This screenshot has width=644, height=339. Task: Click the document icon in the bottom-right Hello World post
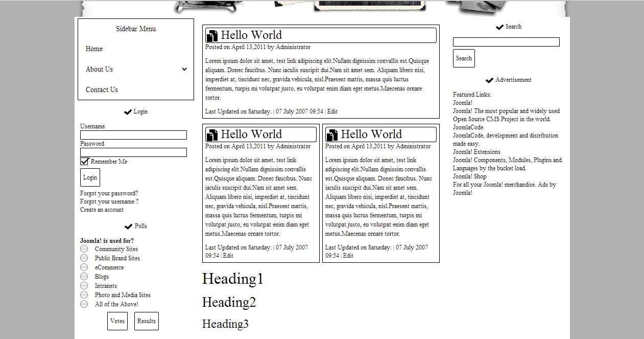point(332,135)
